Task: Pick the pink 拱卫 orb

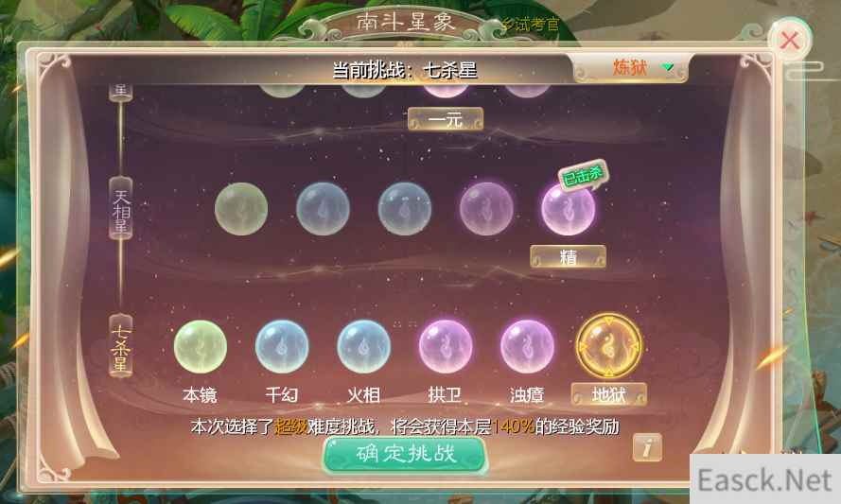Action: [446, 346]
